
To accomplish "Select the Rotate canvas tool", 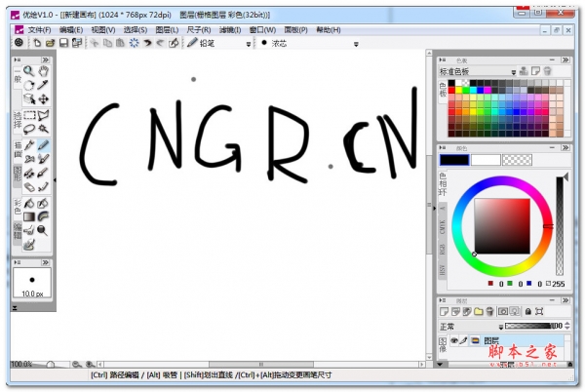I will (29, 85).
